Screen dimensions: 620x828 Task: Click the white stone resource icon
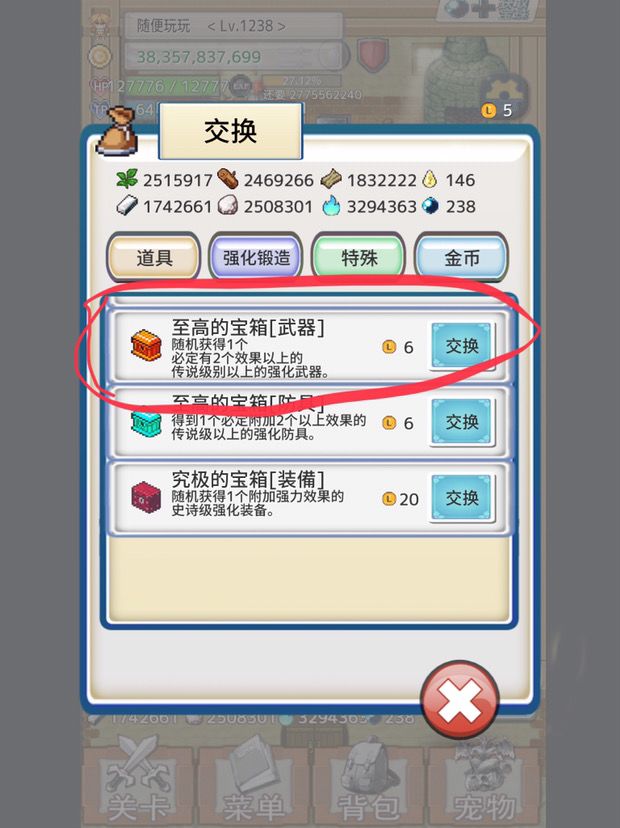pos(228,205)
